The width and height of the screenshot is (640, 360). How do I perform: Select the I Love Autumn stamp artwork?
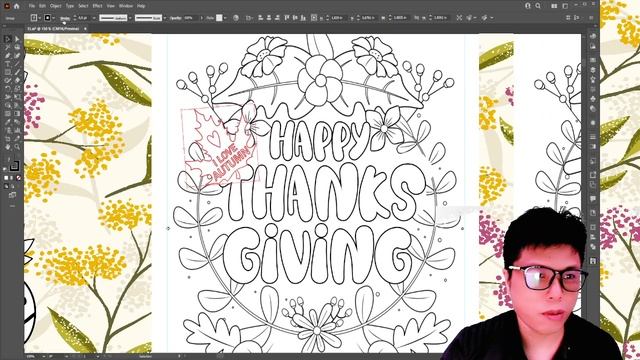[x=220, y=145]
